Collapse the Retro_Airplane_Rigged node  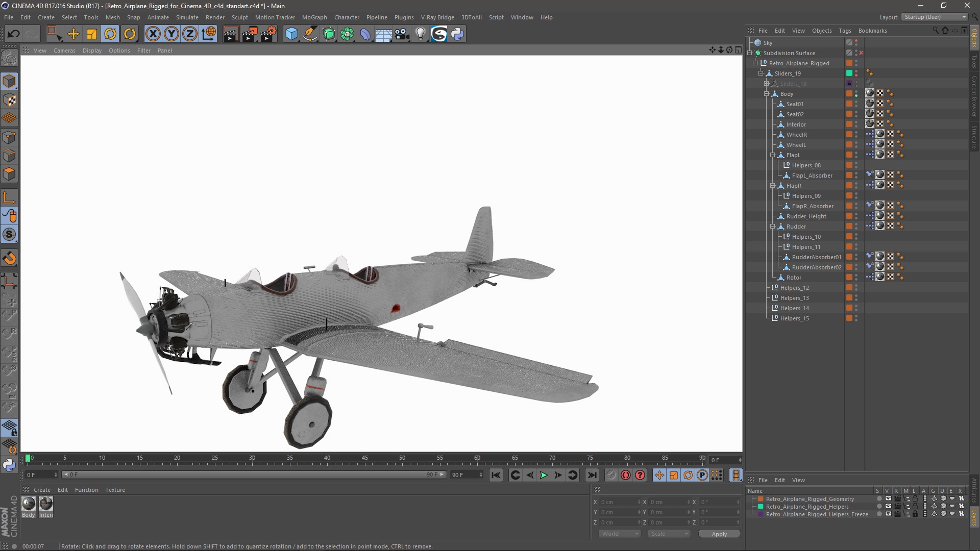pos(755,63)
